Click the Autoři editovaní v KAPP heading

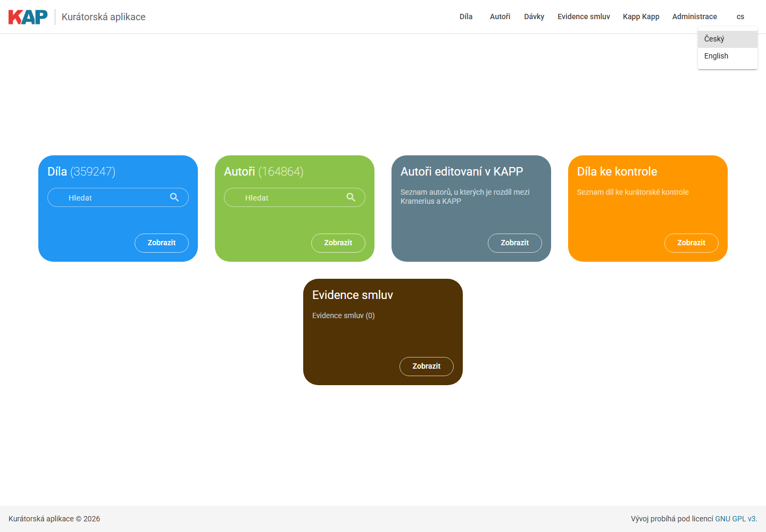click(462, 171)
